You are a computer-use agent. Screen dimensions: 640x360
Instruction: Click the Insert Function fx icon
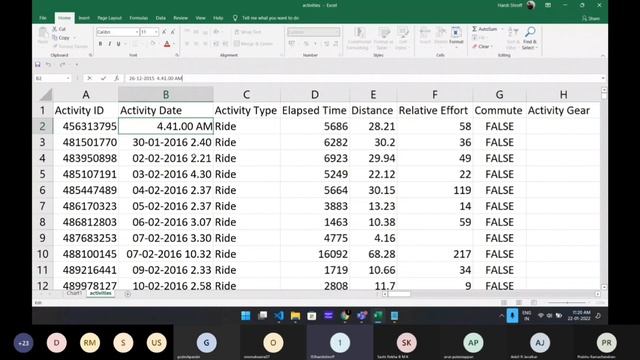tap(116, 78)
